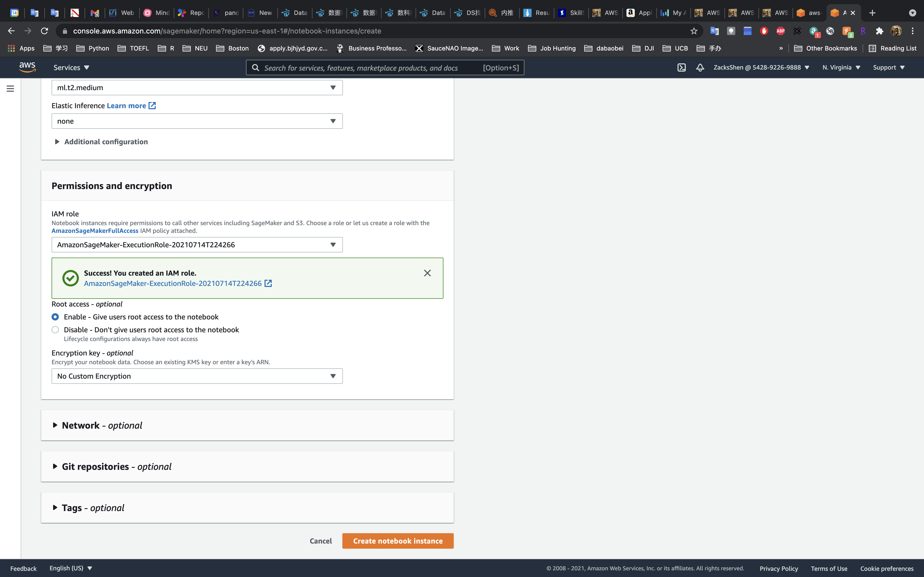
Task: Bookmark this page with star icon
Action: (x=694, y=31)
